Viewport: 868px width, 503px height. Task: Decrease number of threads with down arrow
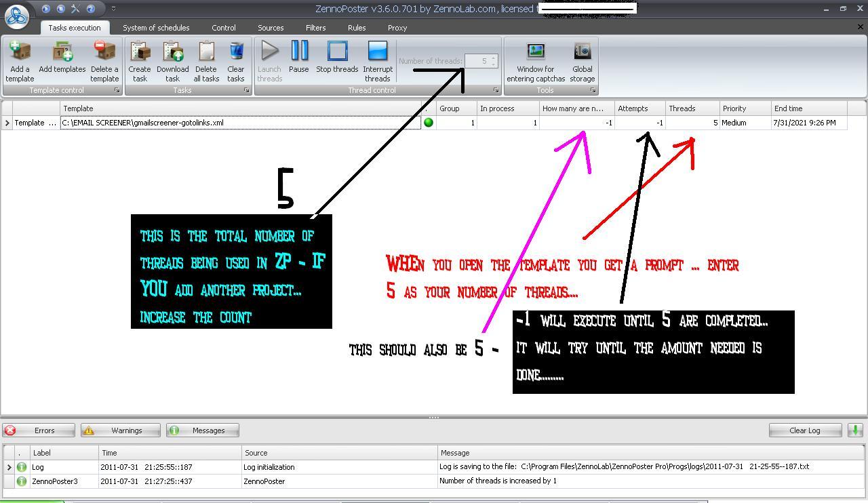[x=494, y=64]
